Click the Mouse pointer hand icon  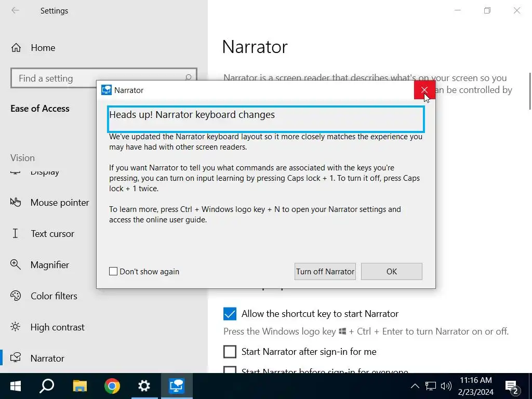point(15,202)
